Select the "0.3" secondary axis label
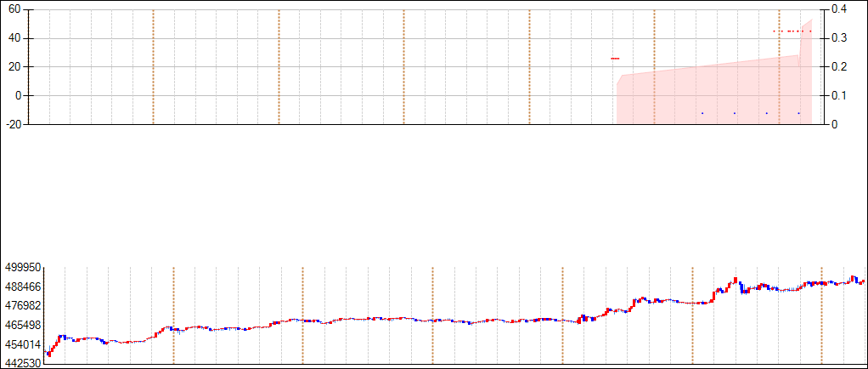The height and width of the screenshot is (369, 868). pos(838,38)
